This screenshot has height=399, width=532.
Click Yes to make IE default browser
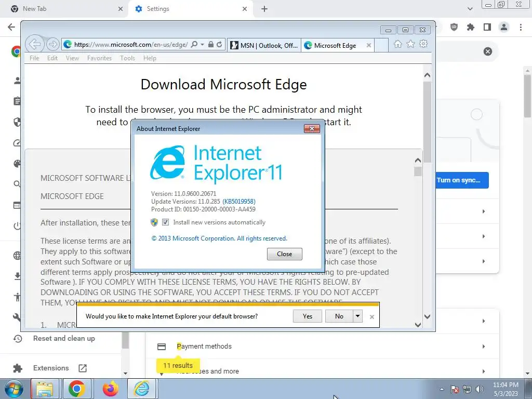pos(308,316)
